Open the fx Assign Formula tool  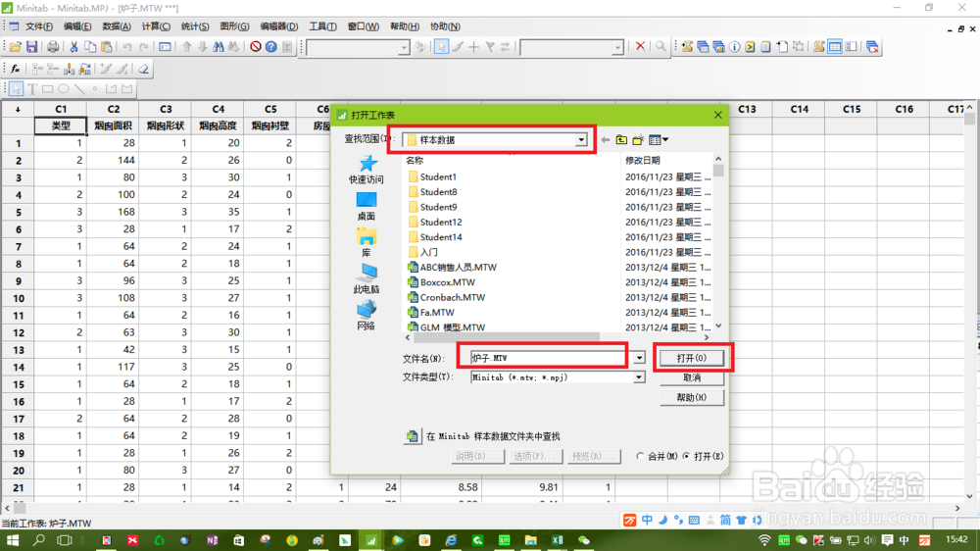pyautogui.click(x=16, y=69)
